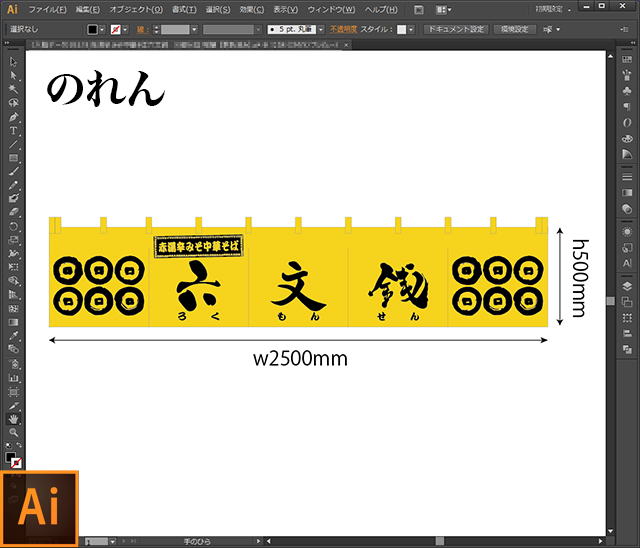Select the Selection tool arrow
Image resolution: width=640 pixels, height=548 pixels.
pos(13,62)
